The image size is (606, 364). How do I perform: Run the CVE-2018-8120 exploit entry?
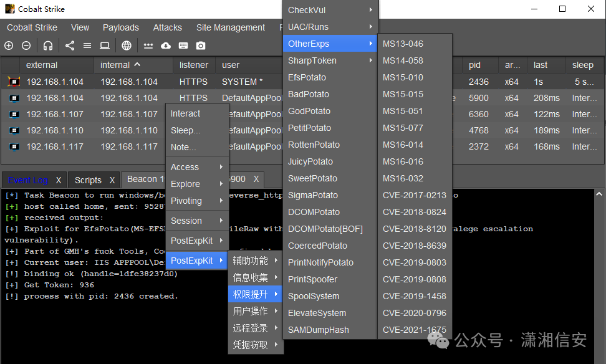(x=415, y=229)
